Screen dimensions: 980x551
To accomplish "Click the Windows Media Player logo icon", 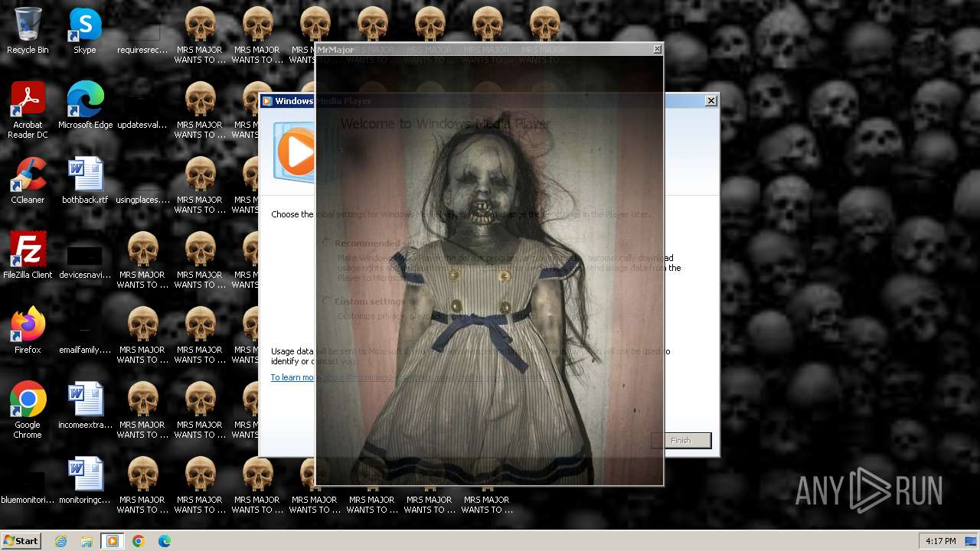I will (x=295, y=152).
